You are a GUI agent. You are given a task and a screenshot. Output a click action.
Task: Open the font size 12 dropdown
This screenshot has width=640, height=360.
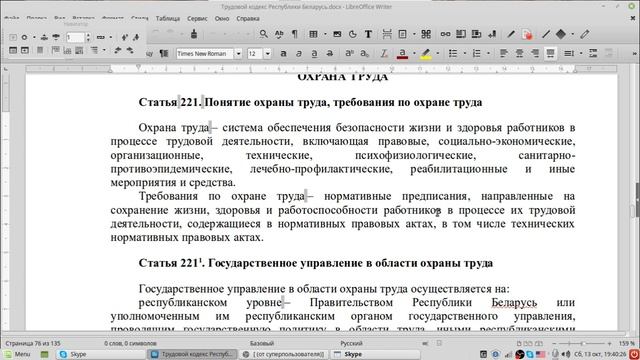pos(267,53)
